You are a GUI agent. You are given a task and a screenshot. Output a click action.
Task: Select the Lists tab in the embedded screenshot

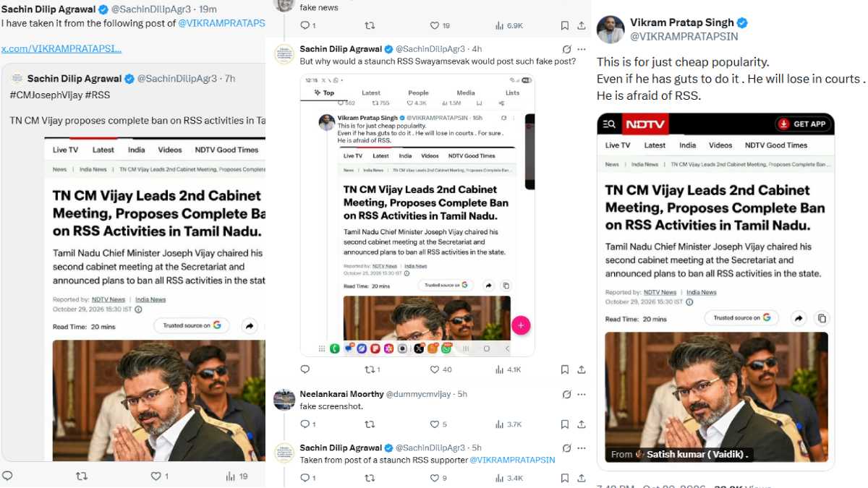(x=512, y=93)
